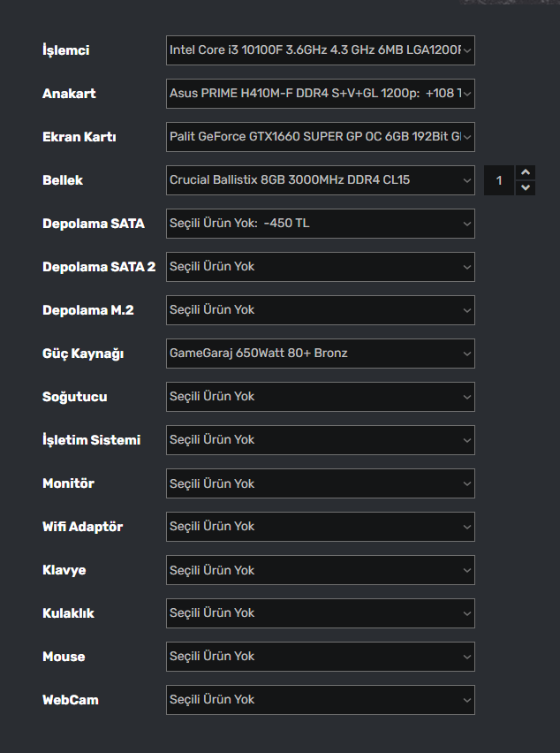Open the Wifi Adaptör dropdown
The image size is (560, 753).
pos(320,527)
